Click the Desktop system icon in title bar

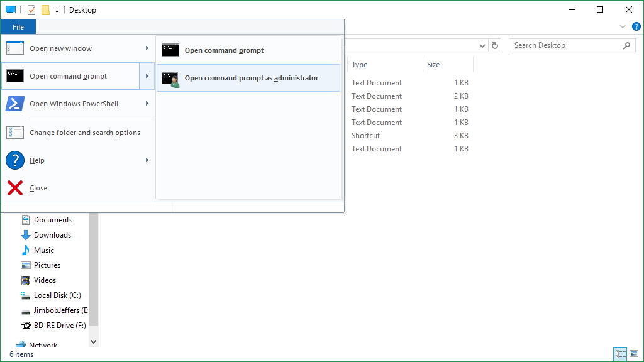tap(11, 9)
